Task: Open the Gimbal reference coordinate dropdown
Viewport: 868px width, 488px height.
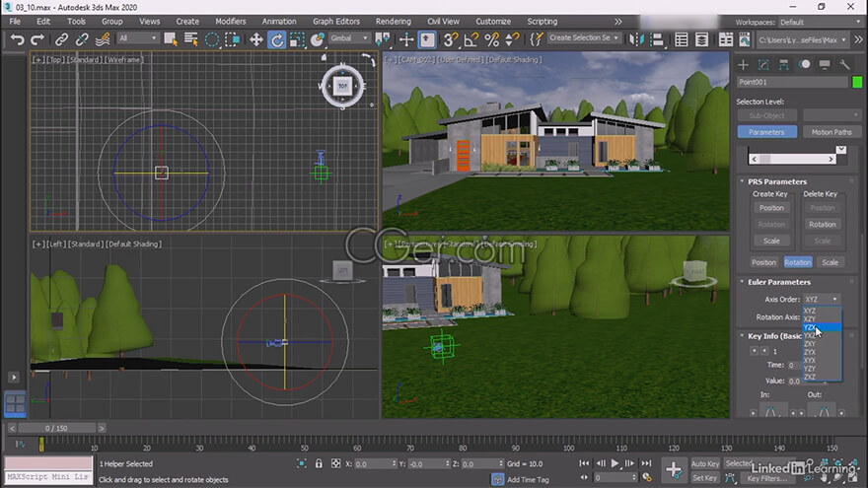Action: (349, 38)
